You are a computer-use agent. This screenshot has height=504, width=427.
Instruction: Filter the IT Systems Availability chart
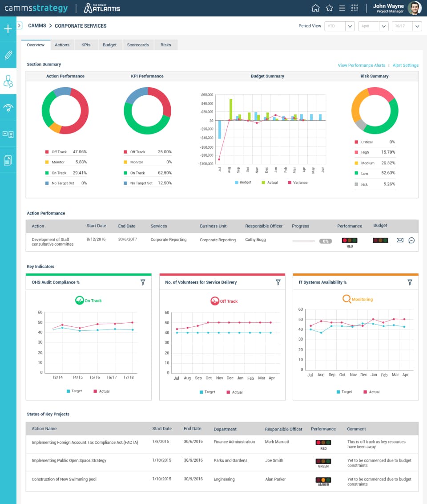410,282
